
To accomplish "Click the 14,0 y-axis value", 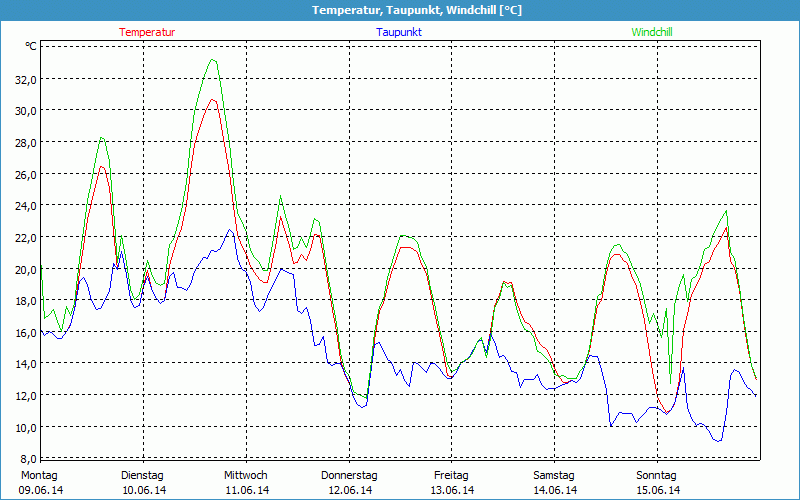I will click(x=26, y=364).
